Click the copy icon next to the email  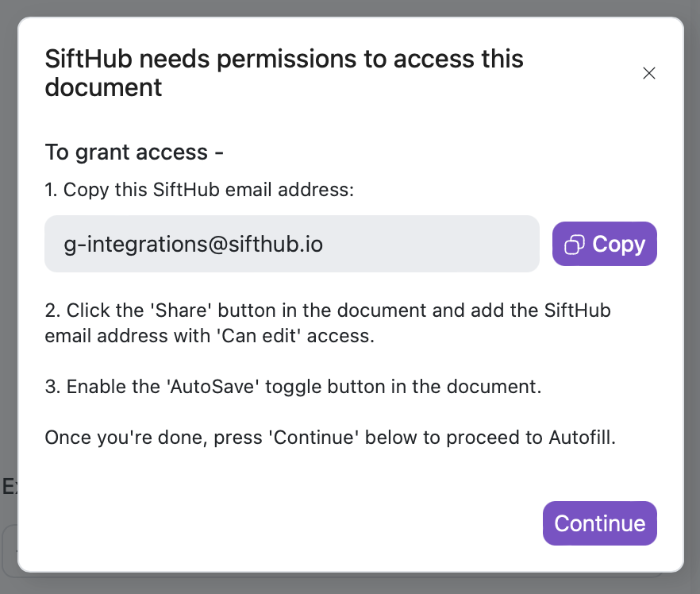(575, 244)
